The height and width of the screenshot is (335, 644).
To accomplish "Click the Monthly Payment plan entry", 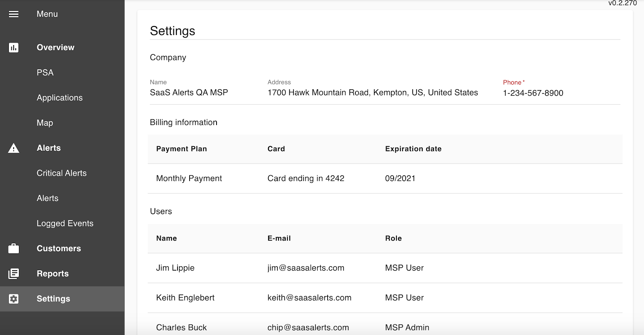I will point(189,179).
